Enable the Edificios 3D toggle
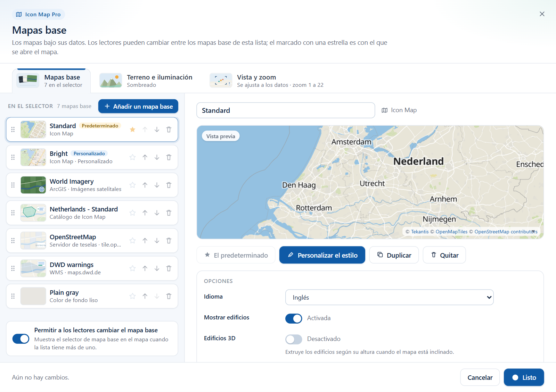556x392 pixels. tap(294, 339)
